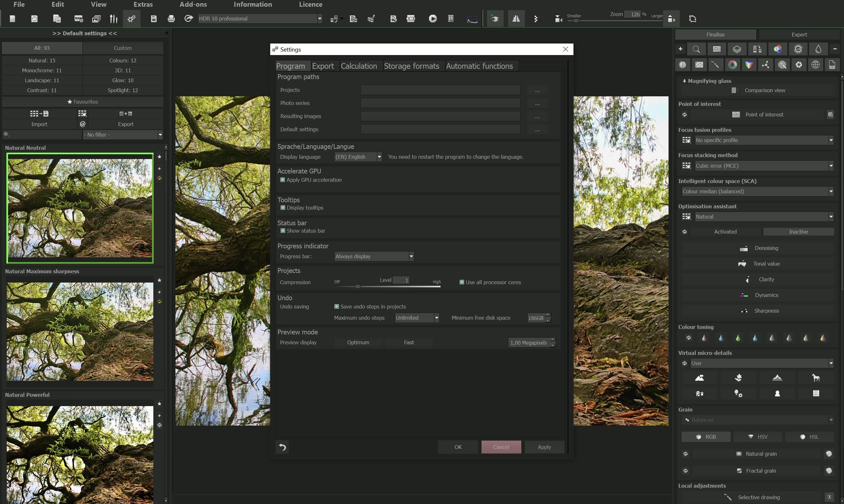Click Natural Neutral preset thumbnail
Screen dimensions: 844x504
(79, 208)
